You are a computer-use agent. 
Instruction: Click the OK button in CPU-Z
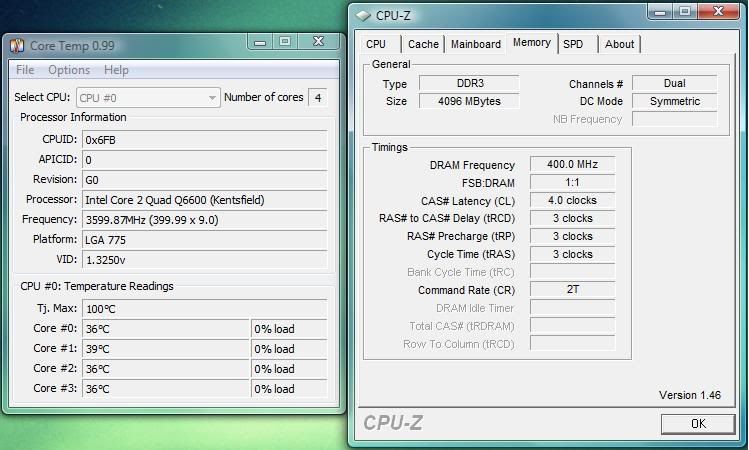coord(698,424)
